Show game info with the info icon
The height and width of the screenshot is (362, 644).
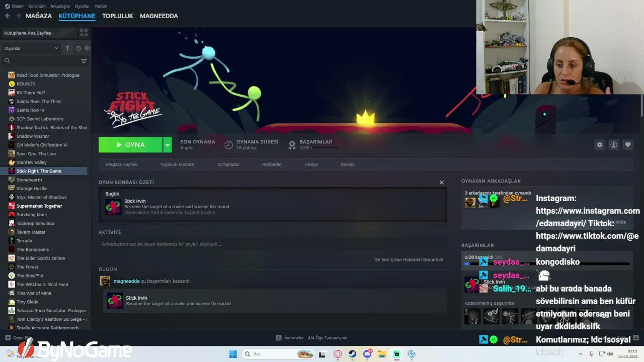(x=613, y=145)
